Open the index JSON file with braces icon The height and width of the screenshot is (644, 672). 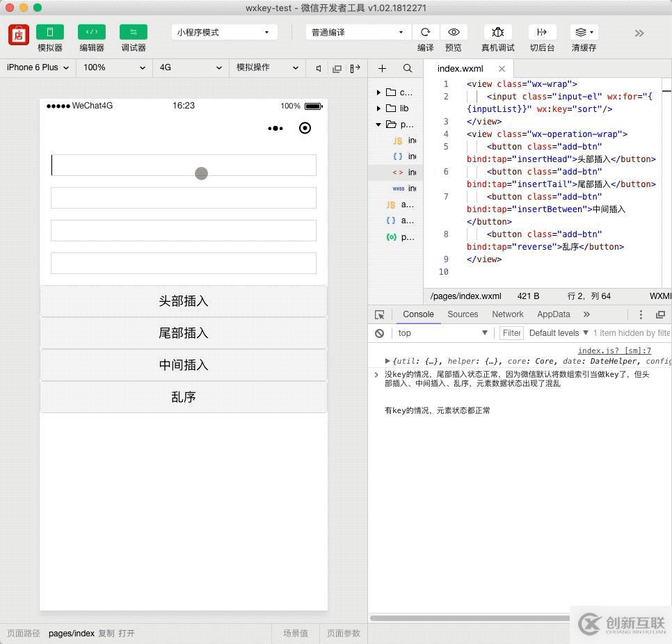[404, 156]
